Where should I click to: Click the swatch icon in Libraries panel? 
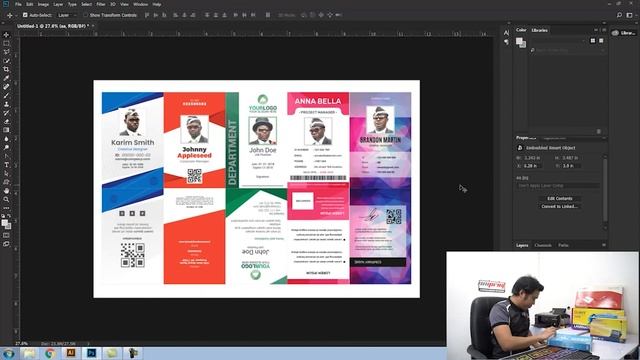point(520,42)
